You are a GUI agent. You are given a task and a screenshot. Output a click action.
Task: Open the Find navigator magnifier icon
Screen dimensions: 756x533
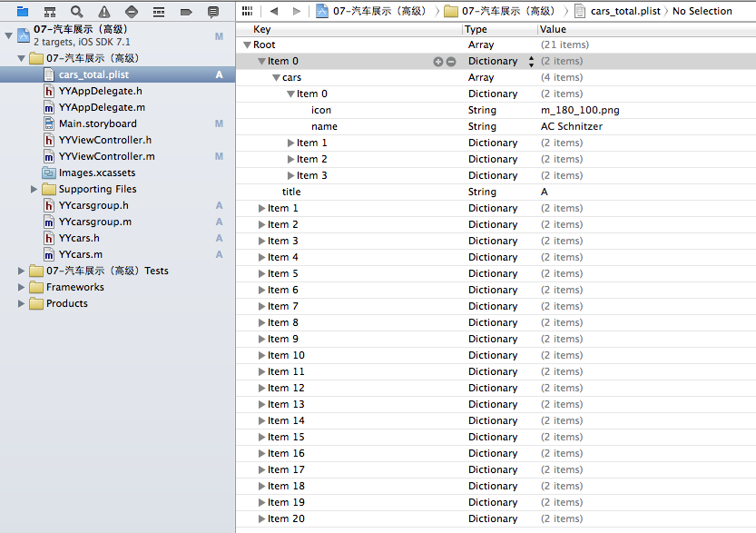tap(77, 12)
